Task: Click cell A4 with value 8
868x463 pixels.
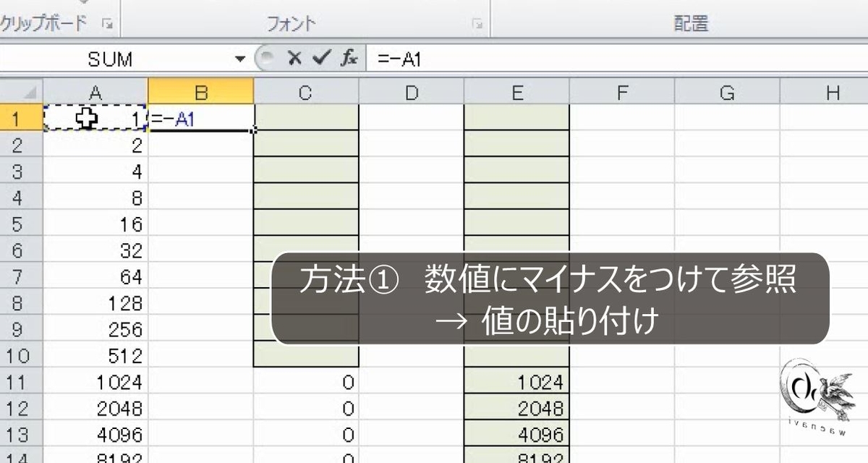Action: (95, 197)
